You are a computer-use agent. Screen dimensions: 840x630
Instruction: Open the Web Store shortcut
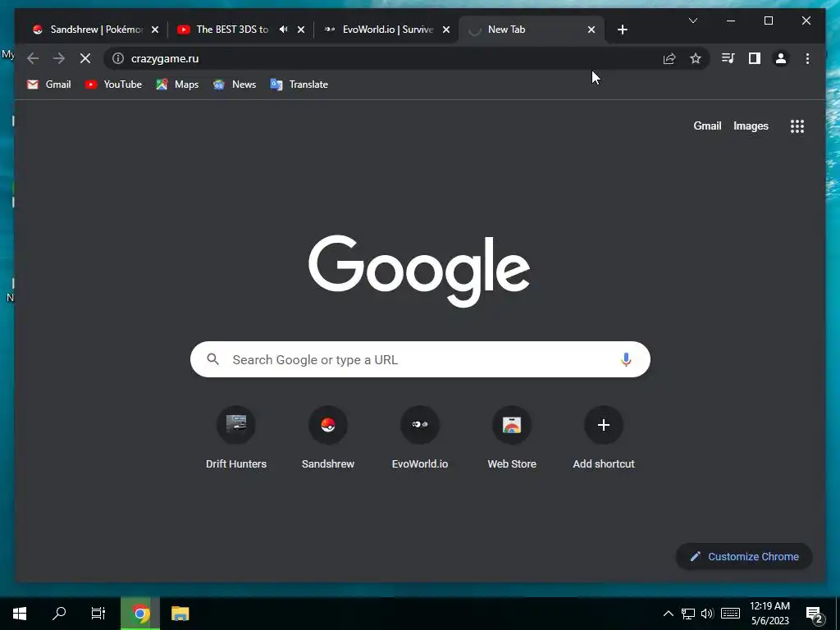pos(512,437)
